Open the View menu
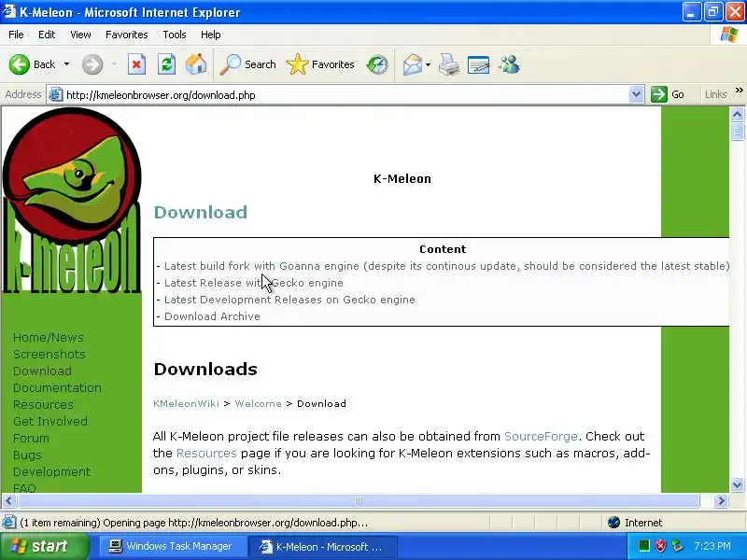Viewport: 747px width, 560px height. (x=80, y=35)
